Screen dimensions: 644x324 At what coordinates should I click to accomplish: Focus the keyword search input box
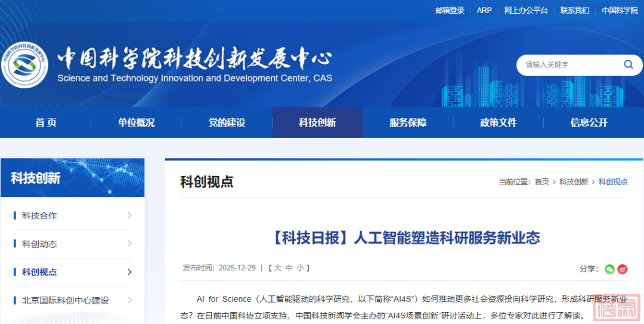[566, 64]
